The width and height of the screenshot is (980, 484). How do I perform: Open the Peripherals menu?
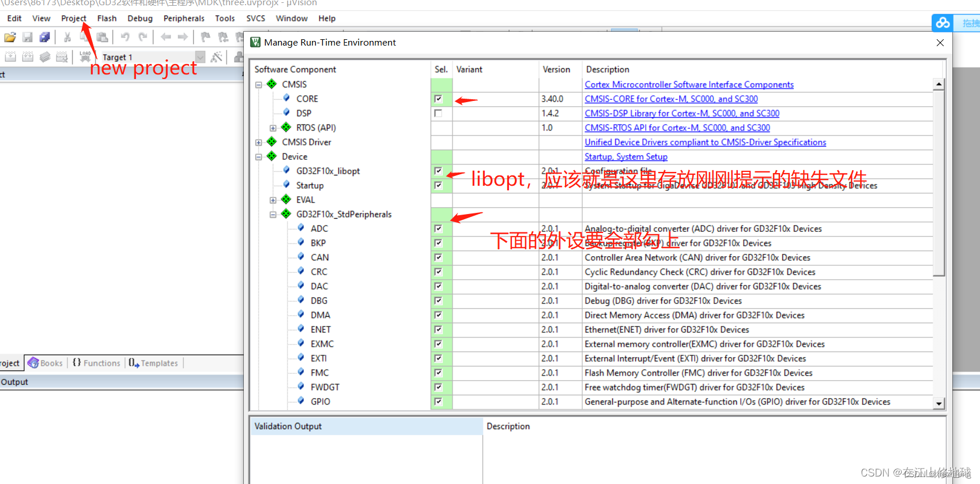pos(184,18)
